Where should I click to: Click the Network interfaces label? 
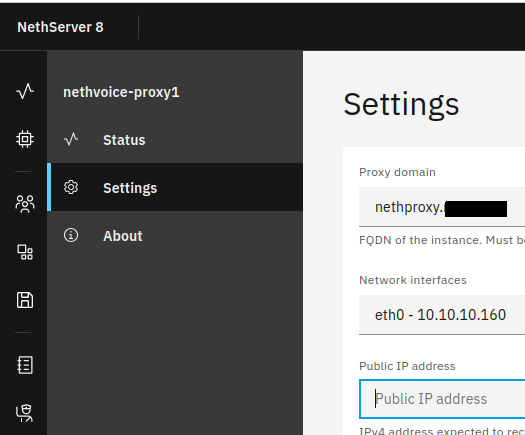pyautogui.click(x=413, y=280)
